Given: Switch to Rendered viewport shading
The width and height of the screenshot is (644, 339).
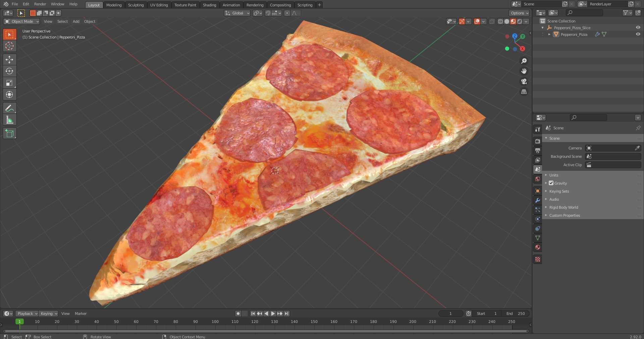Looking at the screenshot, I should click(520, 21).
